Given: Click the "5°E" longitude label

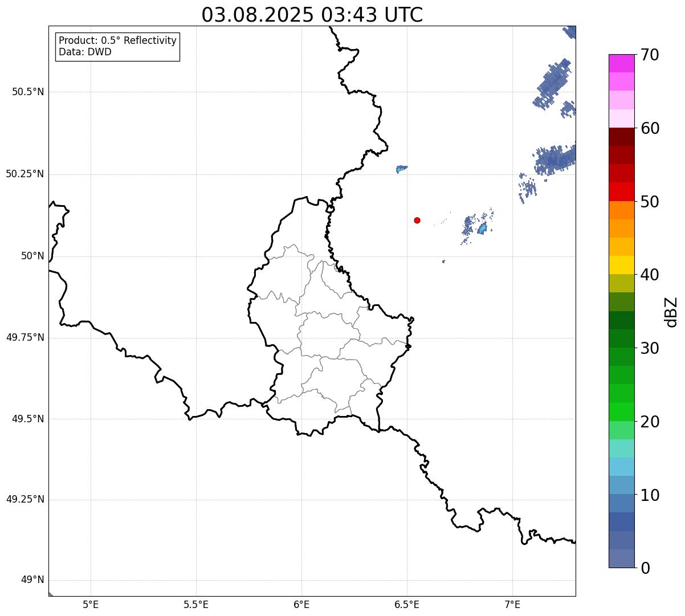Looking at the screenshot, I should (x=91, y=605).
